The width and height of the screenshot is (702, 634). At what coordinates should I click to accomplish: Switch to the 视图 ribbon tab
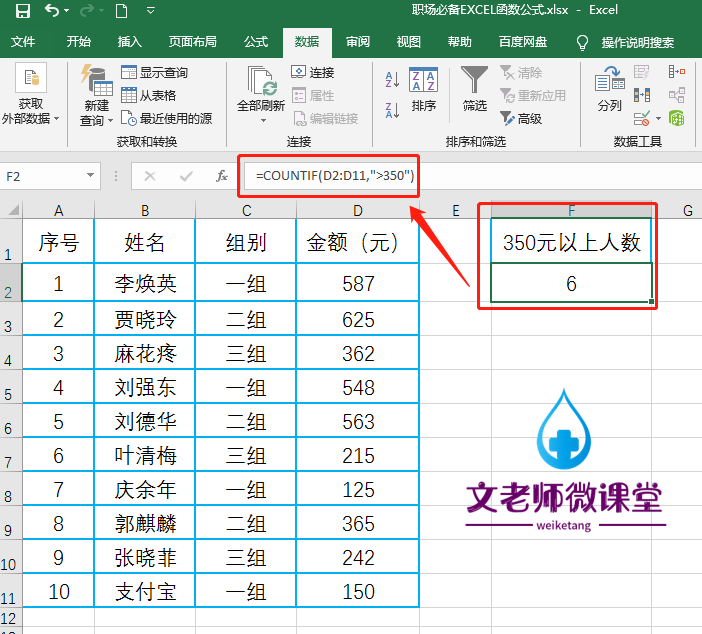[x=409, y=42]
